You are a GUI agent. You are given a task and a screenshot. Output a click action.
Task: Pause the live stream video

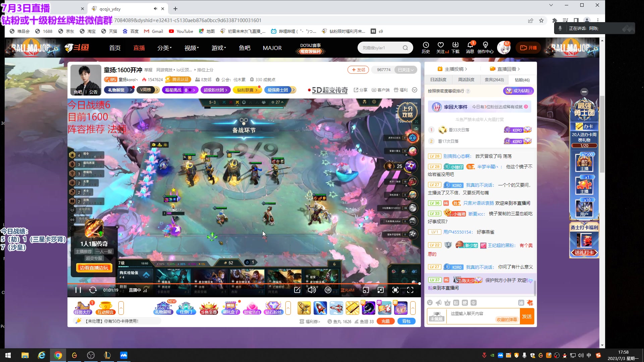(x=78, y=290)
